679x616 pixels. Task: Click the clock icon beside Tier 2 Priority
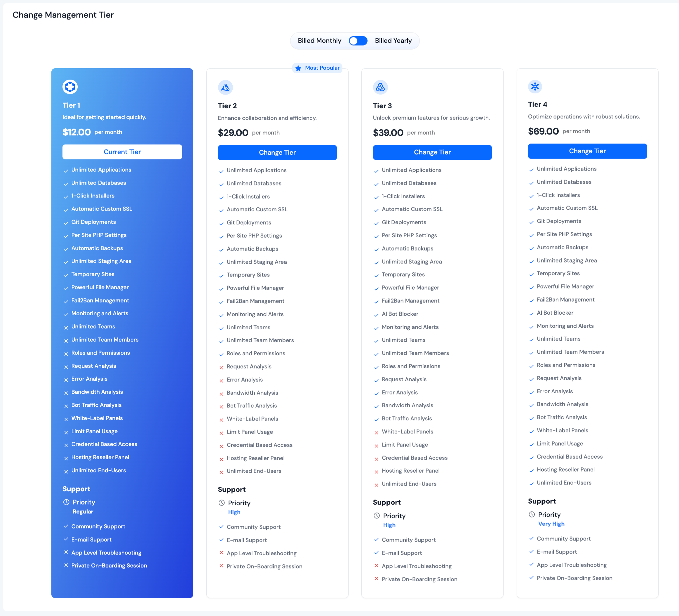coord(222,503)
